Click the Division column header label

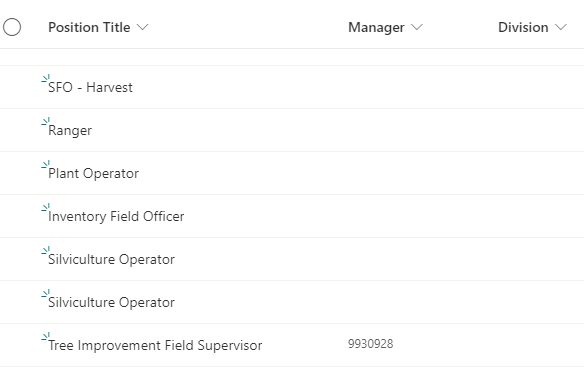tap(523, 27)
